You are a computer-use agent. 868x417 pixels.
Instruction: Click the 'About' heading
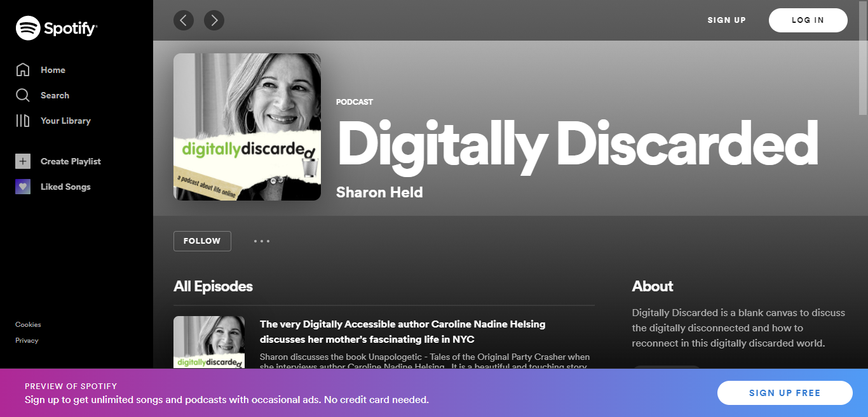pyautogui.click(x=653, y=286)
